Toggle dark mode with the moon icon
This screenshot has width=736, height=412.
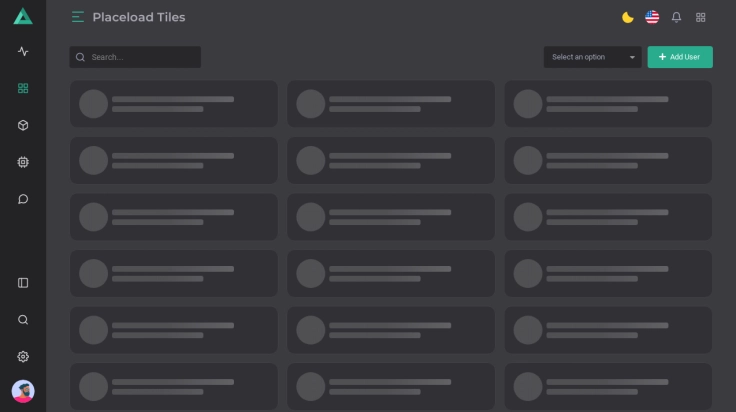pyautogui.click(x=628, y=17)
